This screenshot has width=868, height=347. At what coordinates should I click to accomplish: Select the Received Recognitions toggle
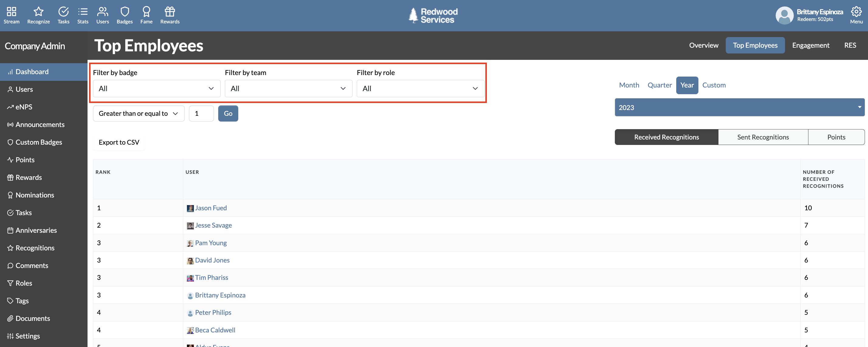tap(666, 137)
